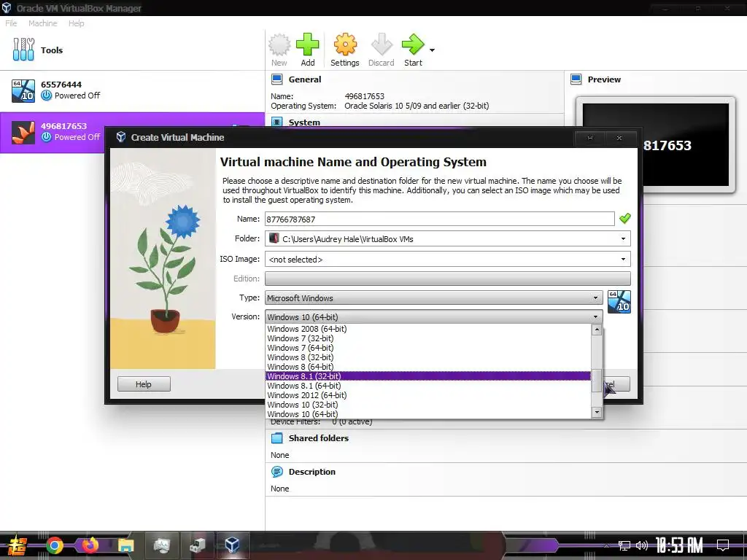Select the 65576444 virtual machine
The width and height of the screenshot is (747, 560).
click(133, 90)
